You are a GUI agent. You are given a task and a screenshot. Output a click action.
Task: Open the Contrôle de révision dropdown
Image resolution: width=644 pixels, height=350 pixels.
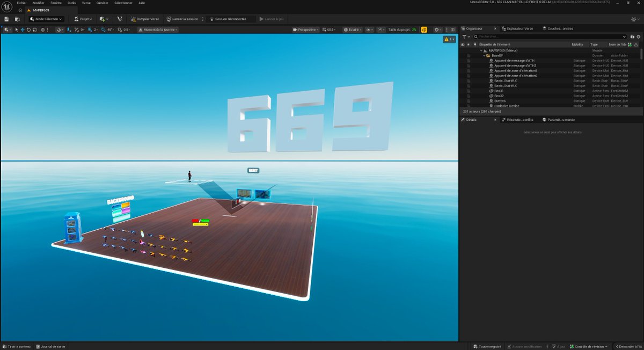[590, 347]
